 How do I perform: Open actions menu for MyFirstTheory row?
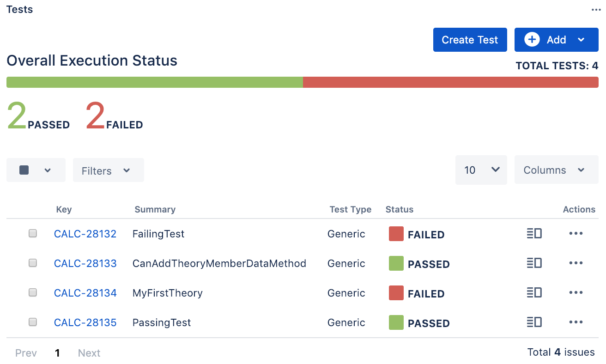pos(576,293)
